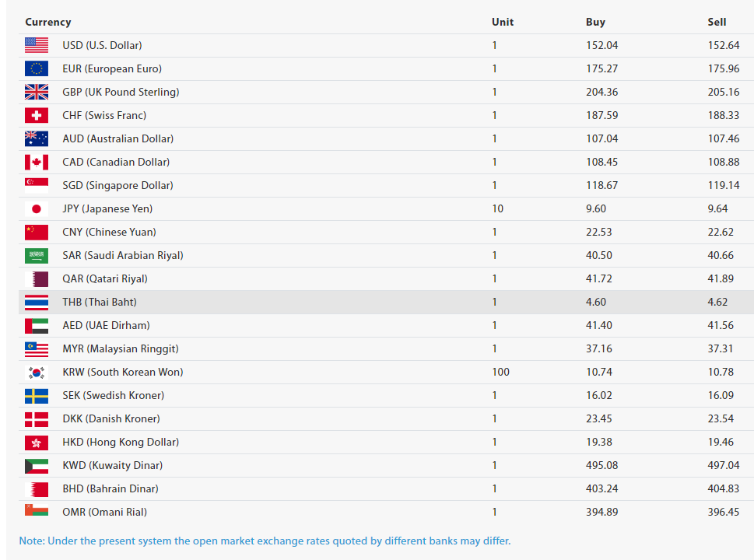
Task: Select the OMR (Omani Rial) label
Action: 105,512
